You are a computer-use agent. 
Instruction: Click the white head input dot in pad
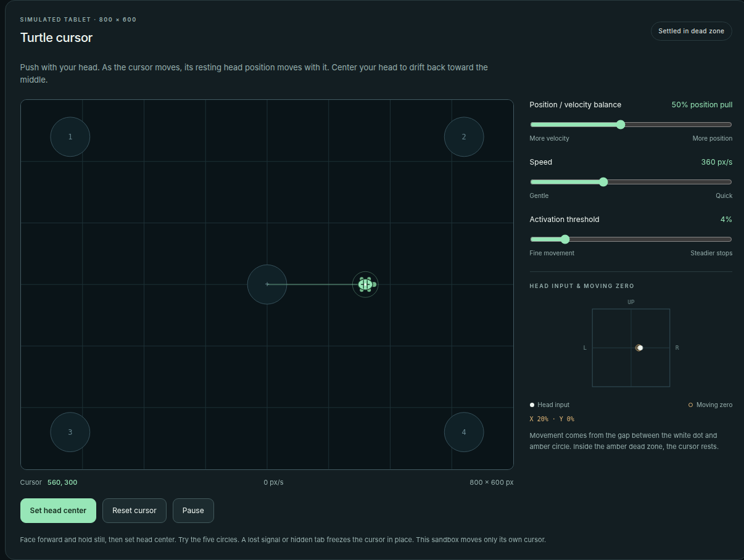tap(640, 348)
